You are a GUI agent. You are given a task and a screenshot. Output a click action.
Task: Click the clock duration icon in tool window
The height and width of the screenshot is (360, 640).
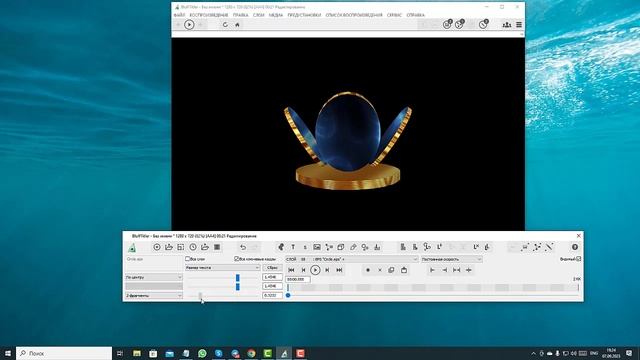coord(193,247)
